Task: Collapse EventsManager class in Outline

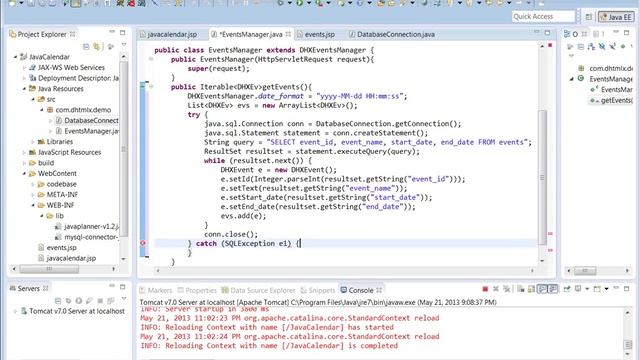Action: point(571,79)
